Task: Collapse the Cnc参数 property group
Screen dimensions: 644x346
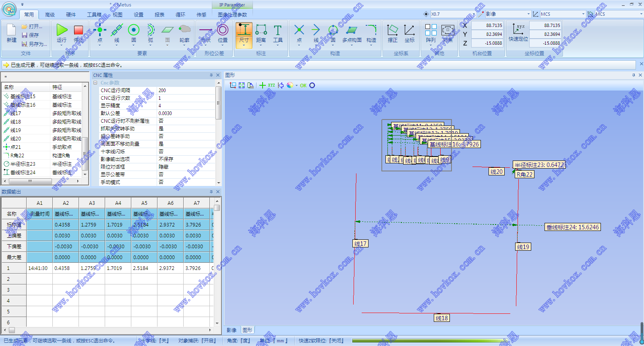Action: tap(95, 83)
